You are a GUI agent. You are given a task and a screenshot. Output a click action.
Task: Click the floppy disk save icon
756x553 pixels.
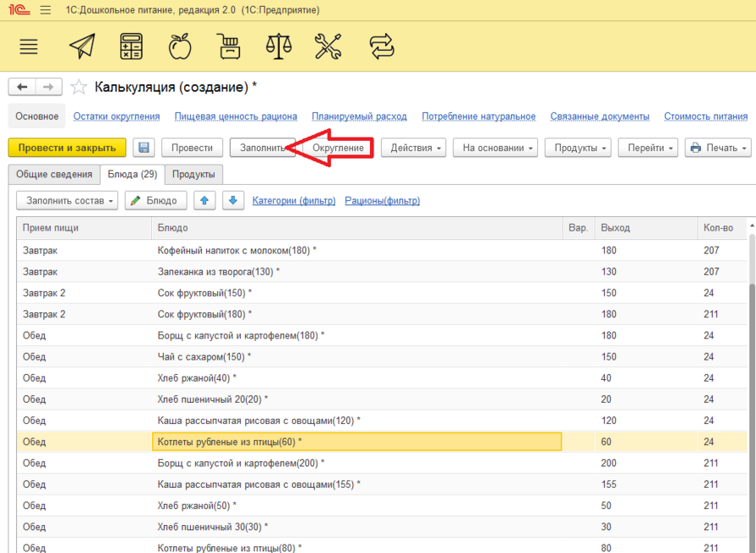[x=144, y=148]
